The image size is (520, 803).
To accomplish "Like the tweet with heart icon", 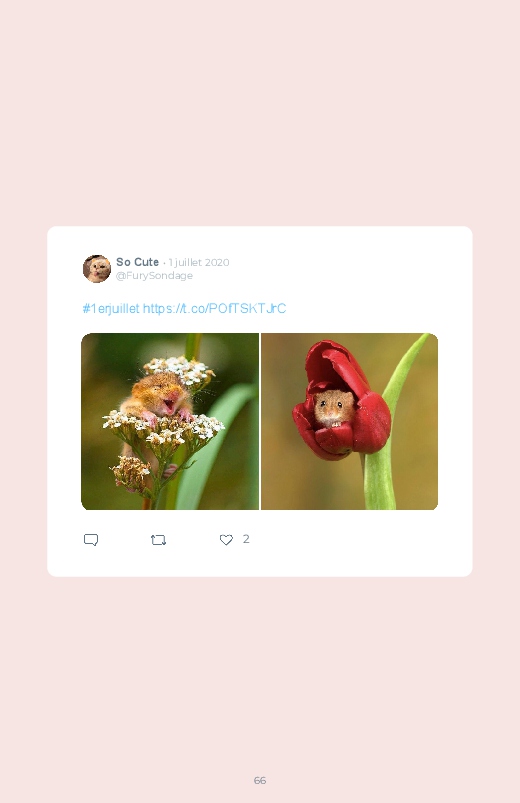I will pos(226,540).
